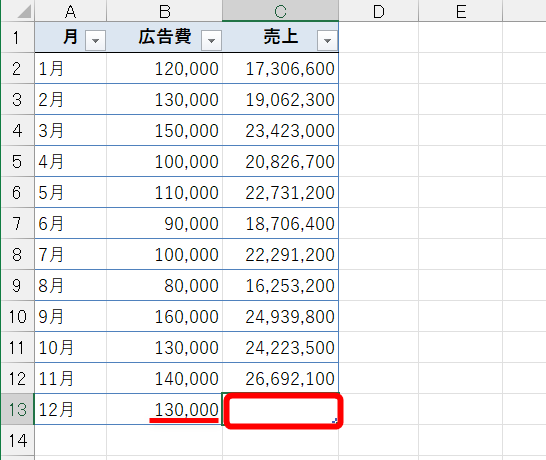Open the 広告費 column filter dropdown
The image size is (546, 460).
[211, 40]
